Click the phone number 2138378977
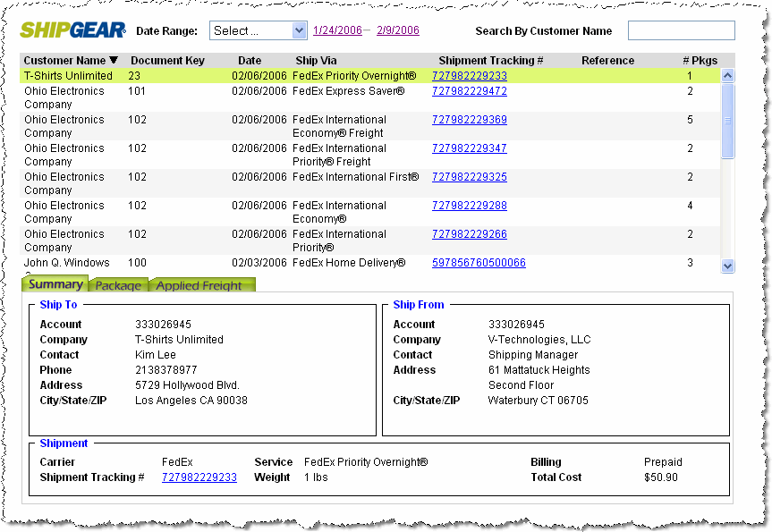 165,370
